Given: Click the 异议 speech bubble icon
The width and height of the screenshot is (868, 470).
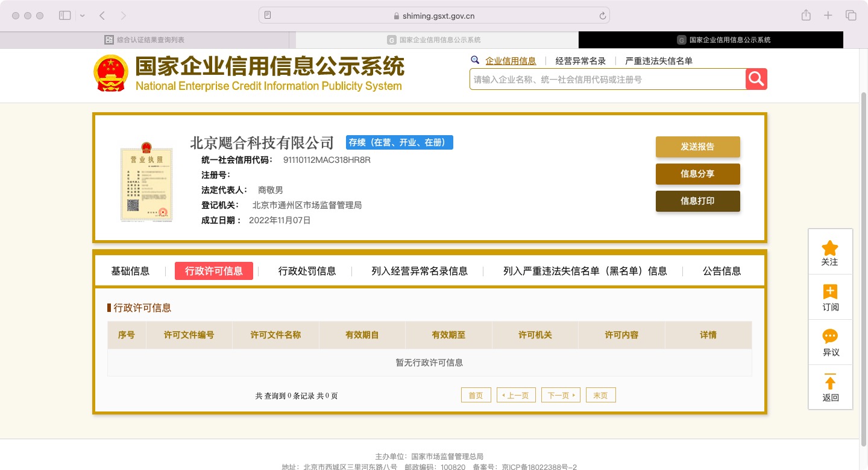Looking at the screenshot, I should [x=830, y=337].
